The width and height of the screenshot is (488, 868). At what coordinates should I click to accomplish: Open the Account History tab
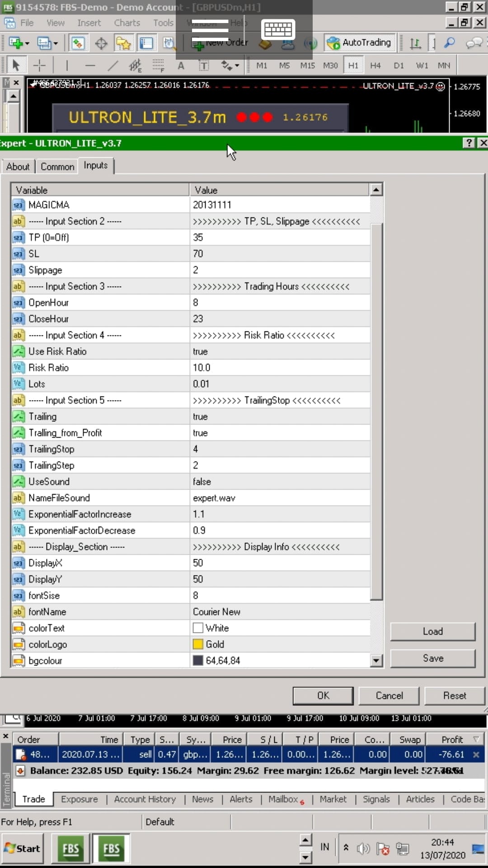click(145, 799)
